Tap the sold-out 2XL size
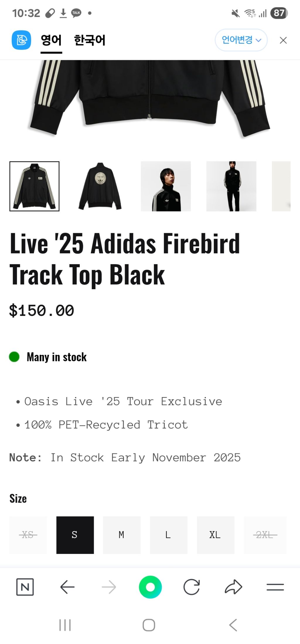Screen dimensions: 300x644 [x=265, y=535]
